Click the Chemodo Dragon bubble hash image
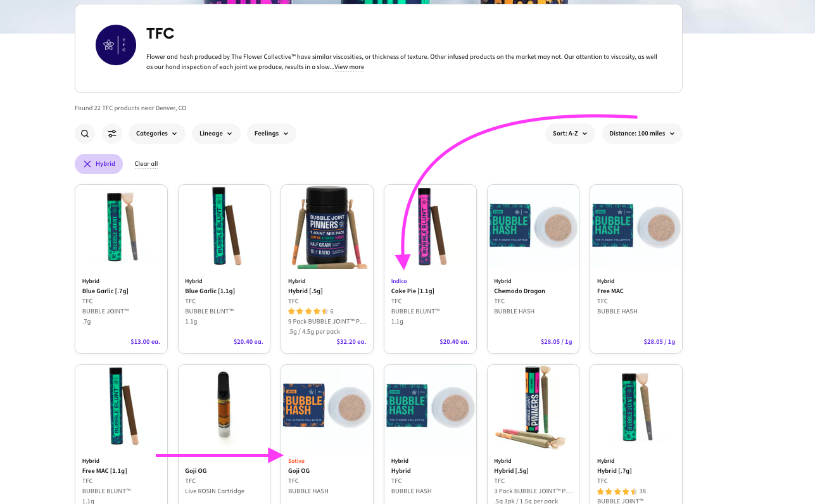Viewport: 815px width, 504px height. pyautogui.click(x=533, y=228)
